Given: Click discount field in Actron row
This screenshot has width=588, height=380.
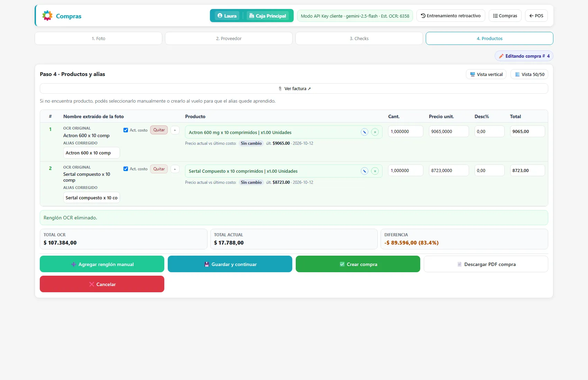Looking at the screenshot, I should point(489,131).
